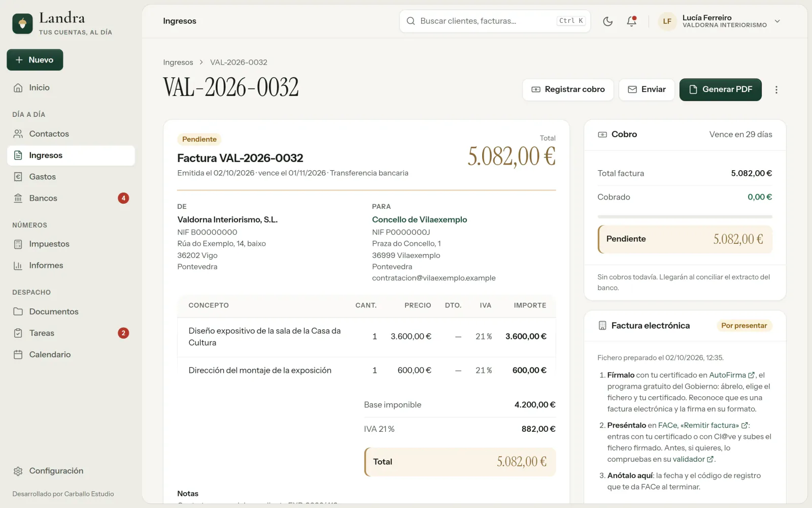Click the Pendiente status badge
Viewport: 812px width, 508px height.
tap(199, 139)
